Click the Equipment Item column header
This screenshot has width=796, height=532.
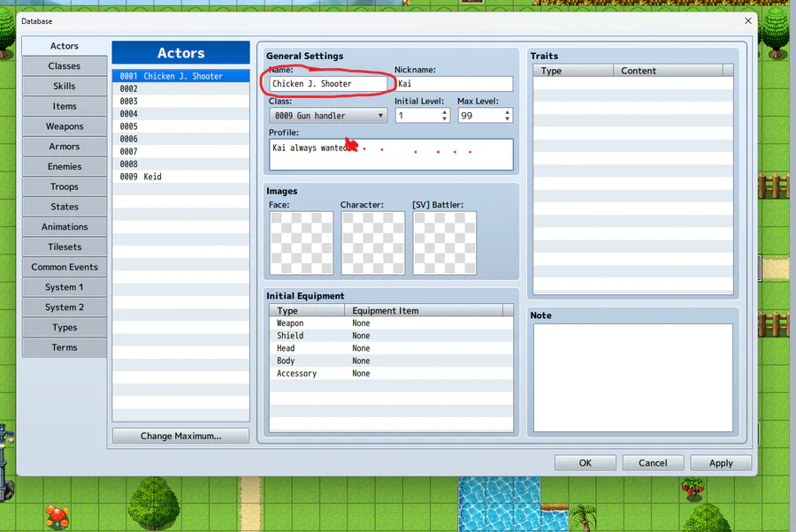click(x=424, y=310)
